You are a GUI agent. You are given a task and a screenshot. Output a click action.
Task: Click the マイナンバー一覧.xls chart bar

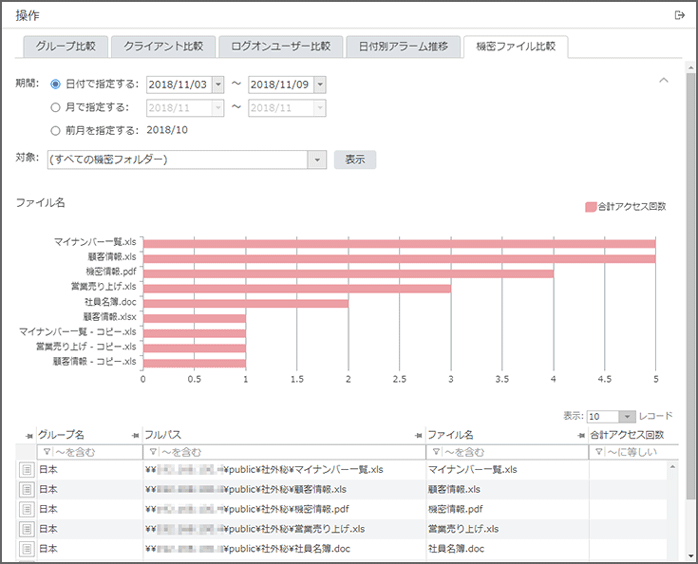click(399, 244)
